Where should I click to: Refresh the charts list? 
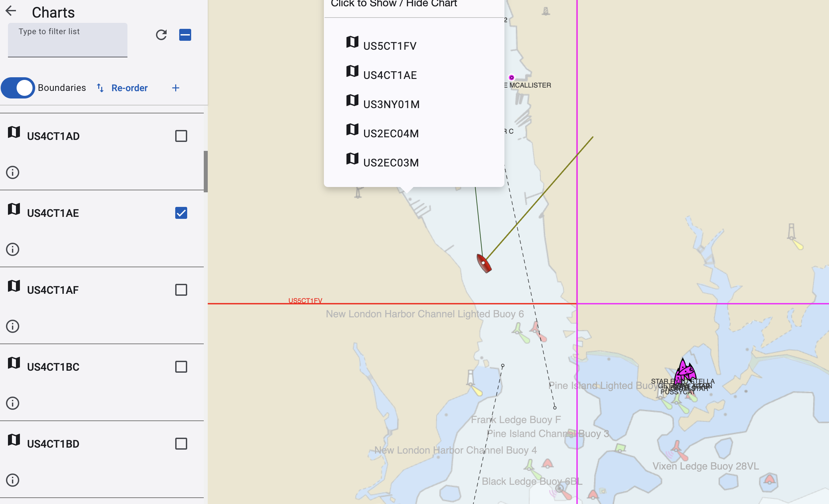click(161, 35)
